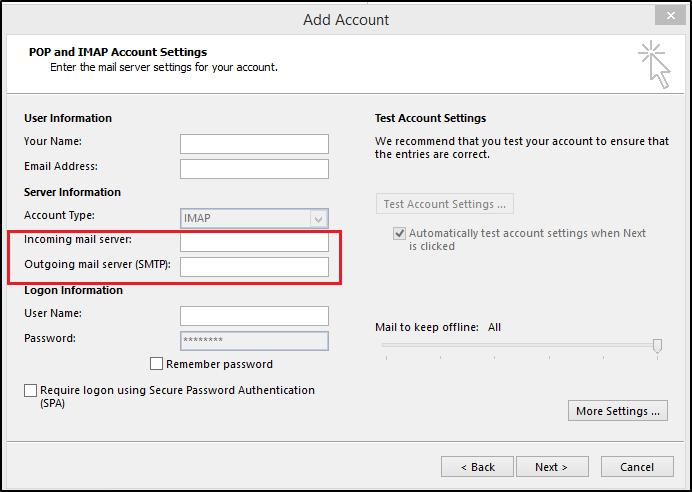Open More Settings
692x492 pixels.
pos(620,411)
